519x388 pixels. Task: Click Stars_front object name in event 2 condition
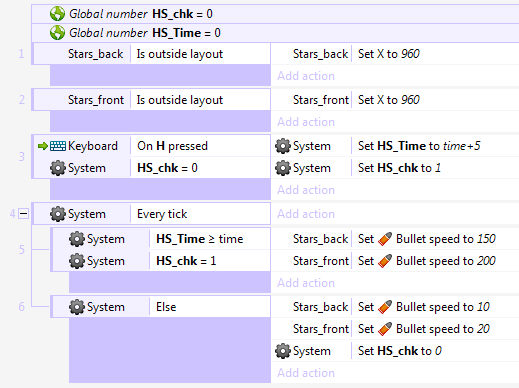[96, 100]
